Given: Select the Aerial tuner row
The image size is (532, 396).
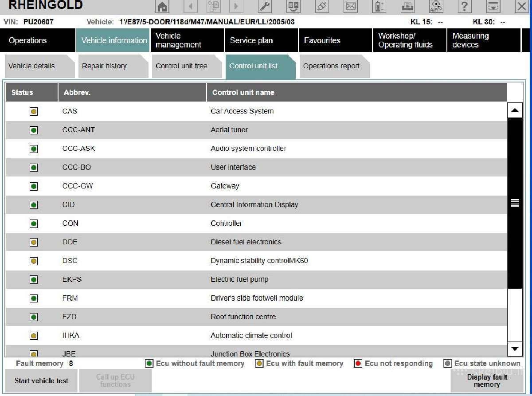Looking at the screenshot, I should pos(256,130).
